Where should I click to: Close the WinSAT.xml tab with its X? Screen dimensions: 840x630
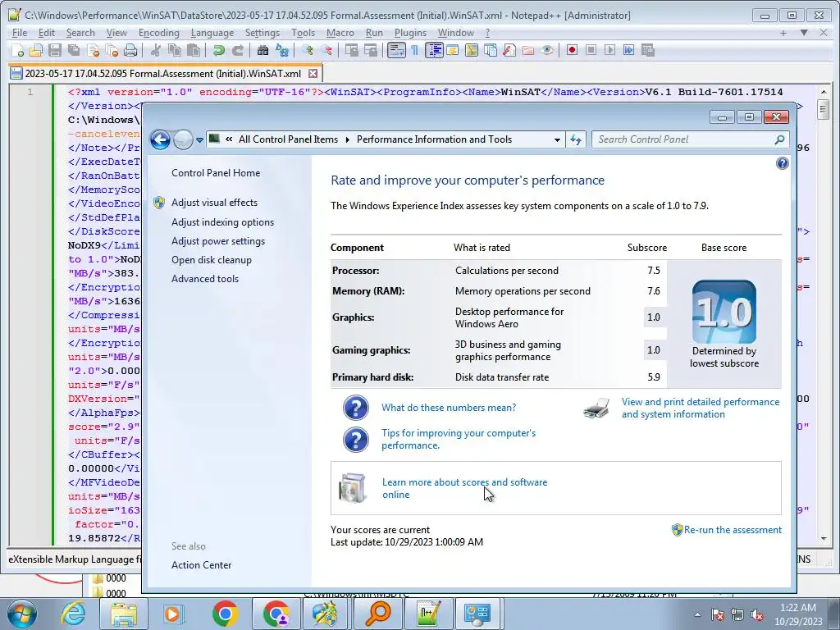(313, 73)
